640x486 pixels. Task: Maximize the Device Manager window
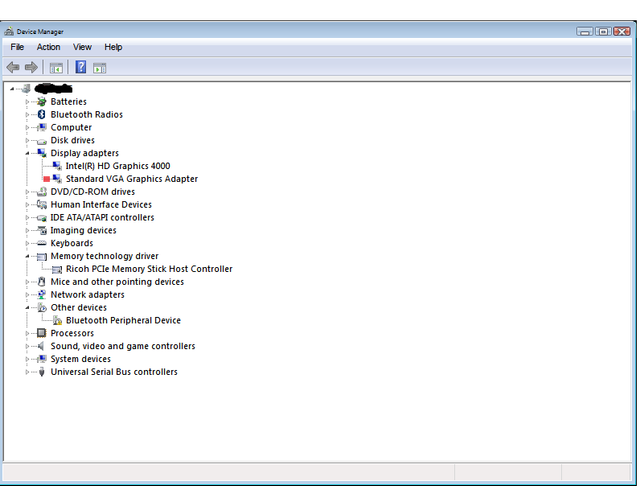(x=603, y=31)
